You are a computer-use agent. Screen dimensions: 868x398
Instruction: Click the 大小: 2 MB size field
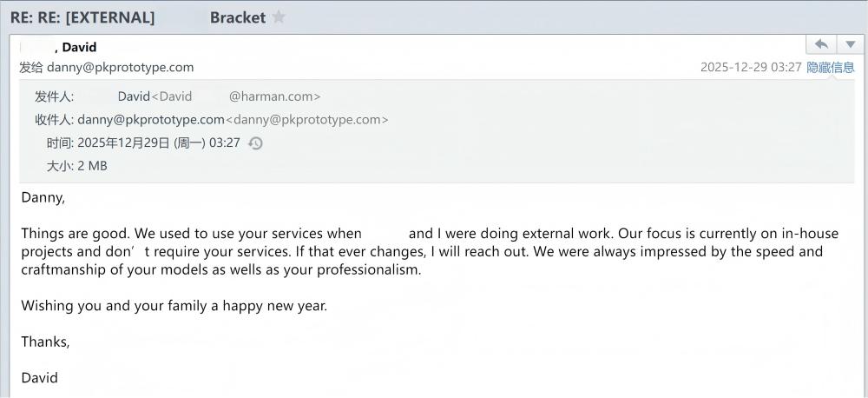pos(77,165)
